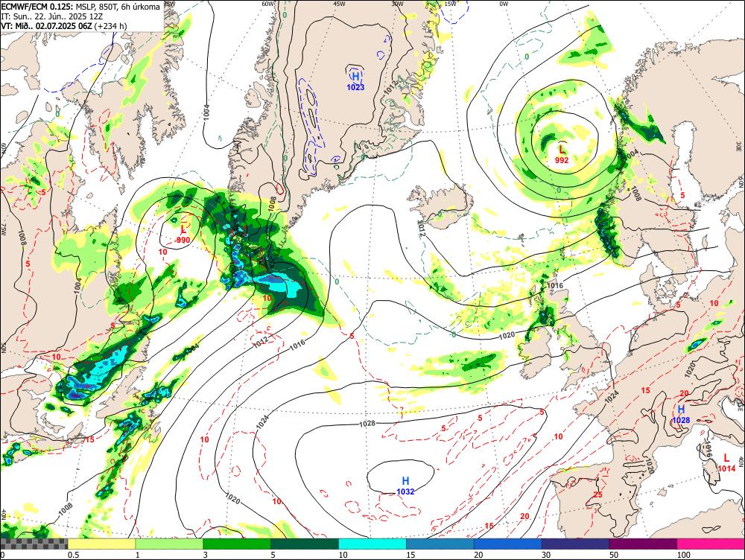Click the yellow 0.5–1 mm legend swatch
Screen dimensions: 745x560
(x=101, y=544)
